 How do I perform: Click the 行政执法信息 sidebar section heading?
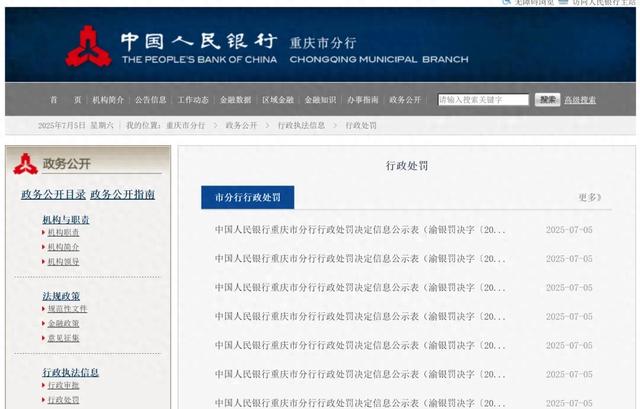coord(71,372)
